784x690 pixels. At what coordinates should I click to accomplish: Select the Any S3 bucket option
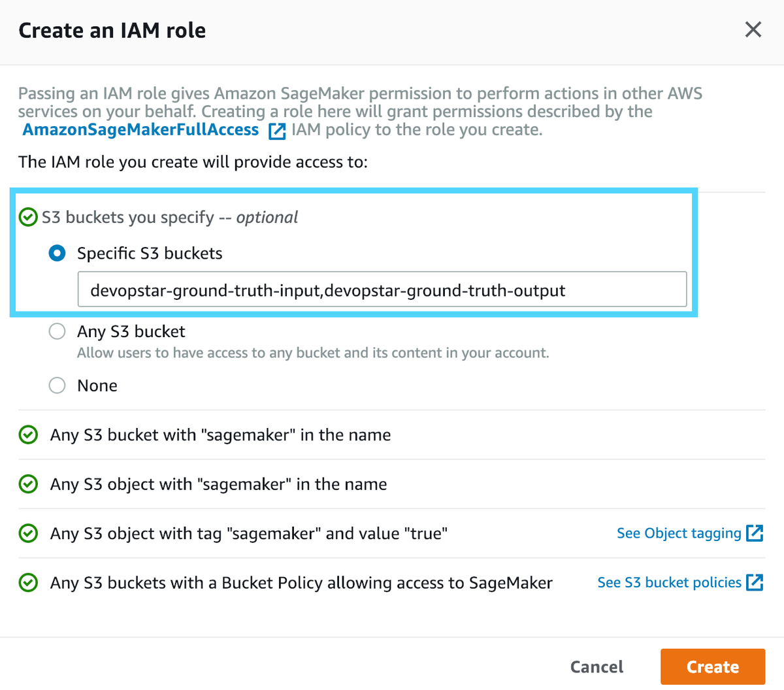click(x=57, y=331)
